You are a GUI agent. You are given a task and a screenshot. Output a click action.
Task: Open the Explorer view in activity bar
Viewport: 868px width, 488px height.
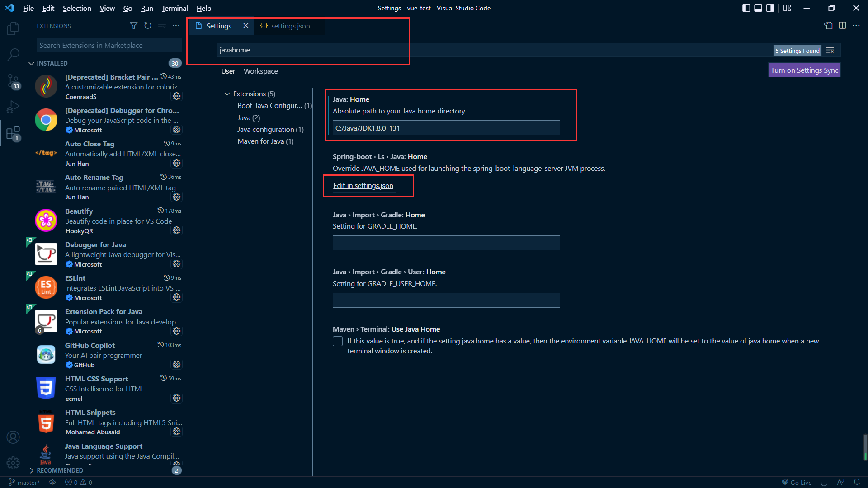[x=13, y=28]
